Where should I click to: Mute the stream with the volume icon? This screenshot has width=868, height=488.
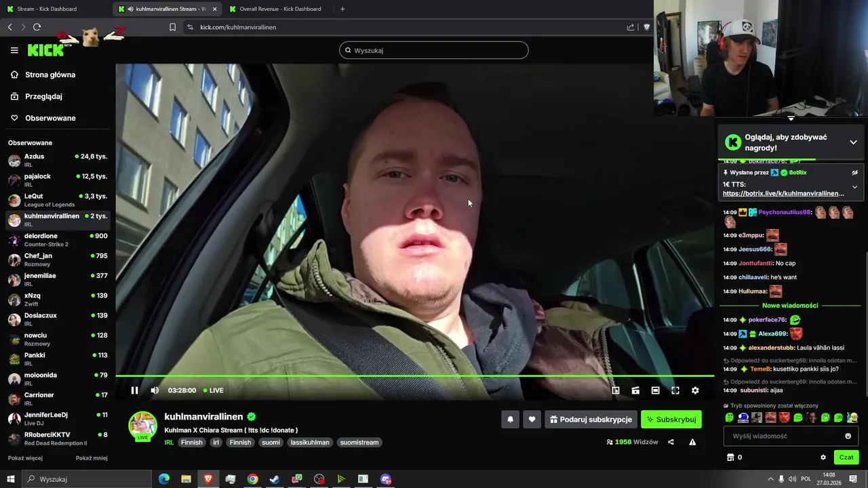coord(155,390)
